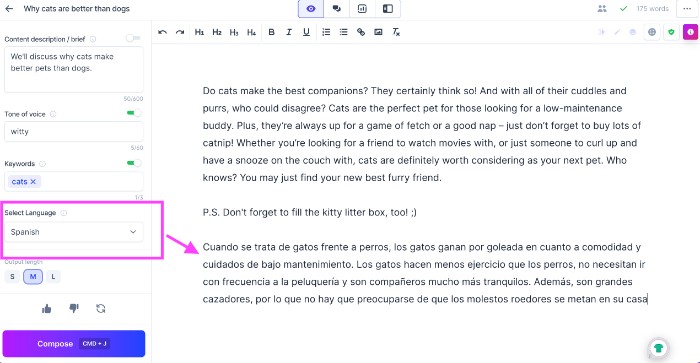Click the magenta info button
Image resolution: width=700 pixels, height=363 pixels.
click(690, 32)
